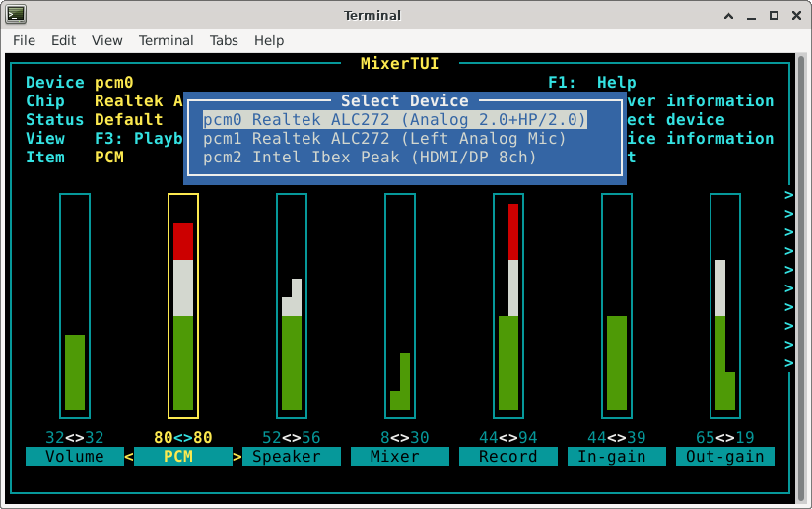This screenshot has width=812, height=509.
Task: Choose pcm2 Intel Ibex Peak HDMI device
Action: tap(370, 157)
